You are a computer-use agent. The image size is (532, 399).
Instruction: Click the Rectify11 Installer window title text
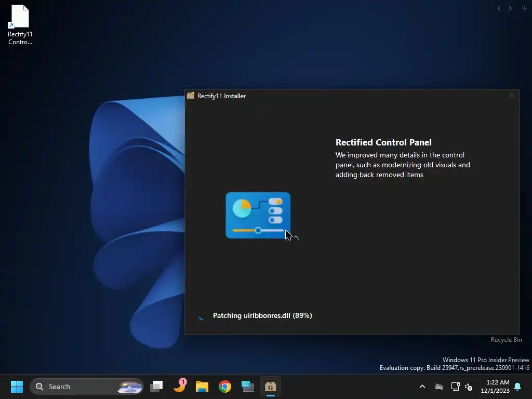pyautogui.click(x=221, y=96)
